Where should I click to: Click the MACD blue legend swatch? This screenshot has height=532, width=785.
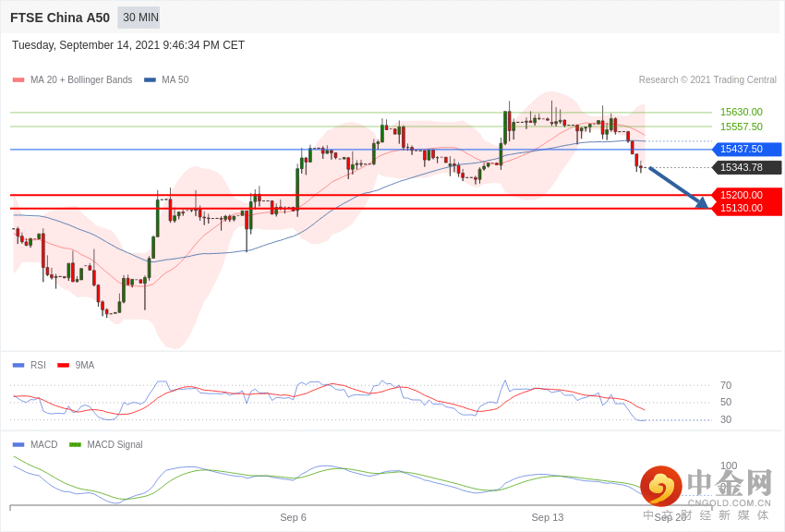(18, 444)
